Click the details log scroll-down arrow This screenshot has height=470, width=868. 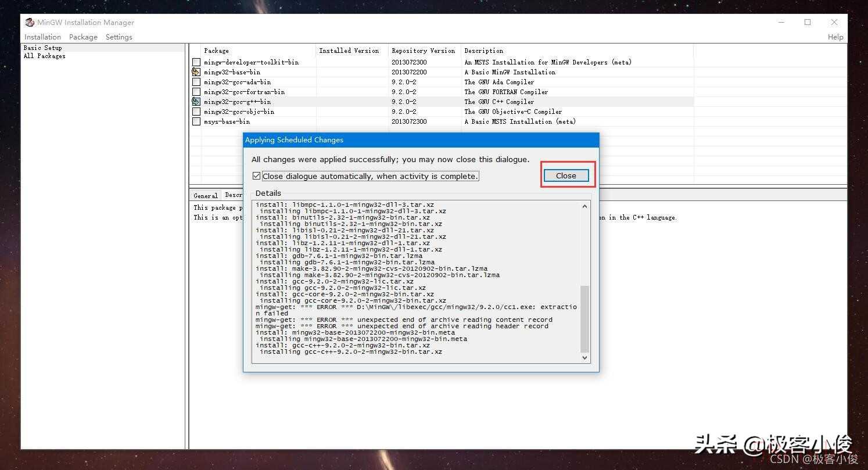click(x=584, y=358)
